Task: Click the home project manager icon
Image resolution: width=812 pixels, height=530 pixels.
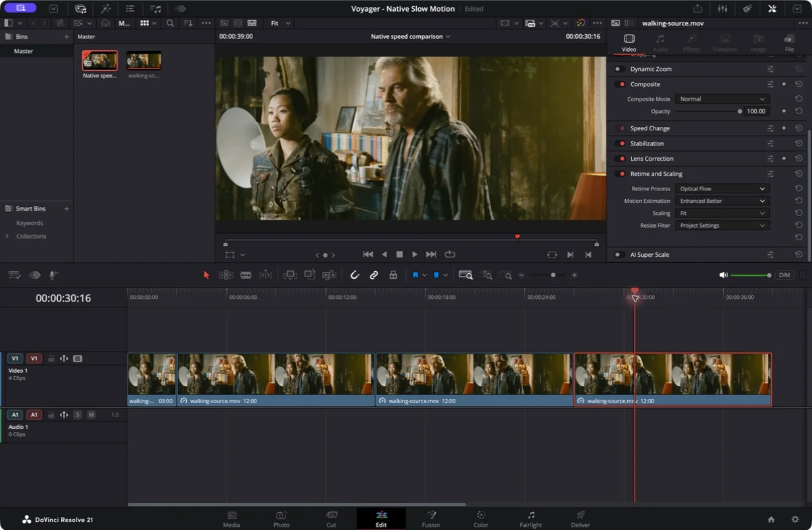Action: tap(771, 519)
